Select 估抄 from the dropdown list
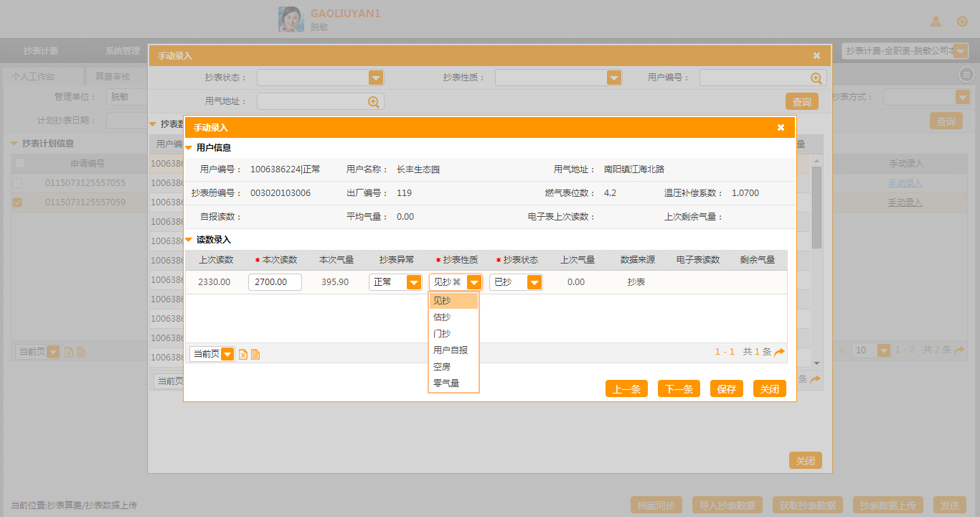This screenshot has height=517, width=980. click(443, 317)
